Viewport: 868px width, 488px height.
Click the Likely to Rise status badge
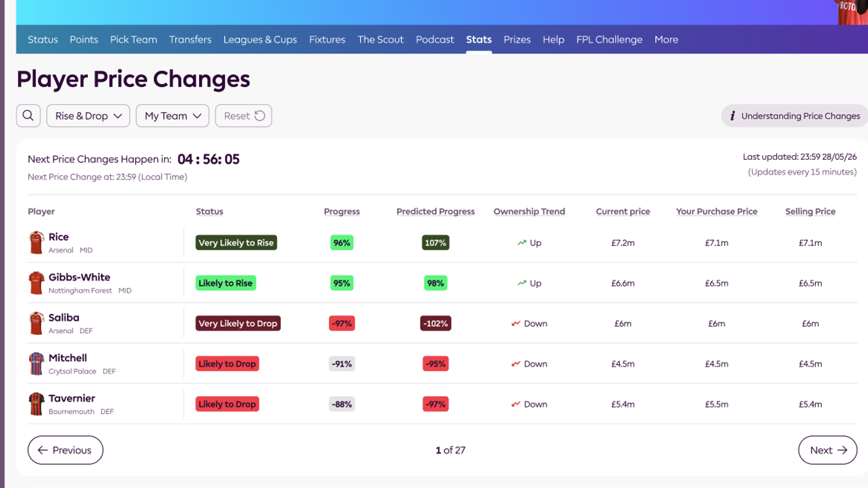point(226,283)
